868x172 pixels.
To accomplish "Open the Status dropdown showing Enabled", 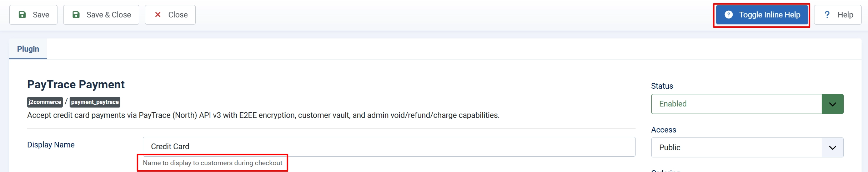I will coord(747,104).
